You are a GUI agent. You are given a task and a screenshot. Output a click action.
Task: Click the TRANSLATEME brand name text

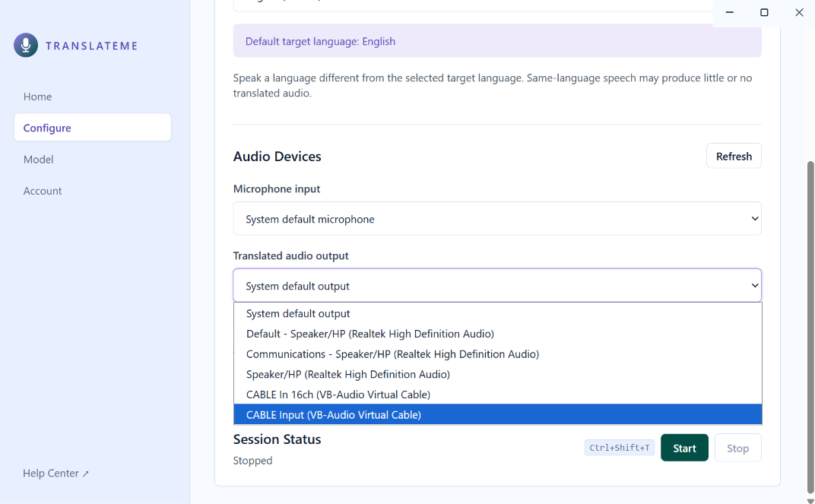[91, 46]
